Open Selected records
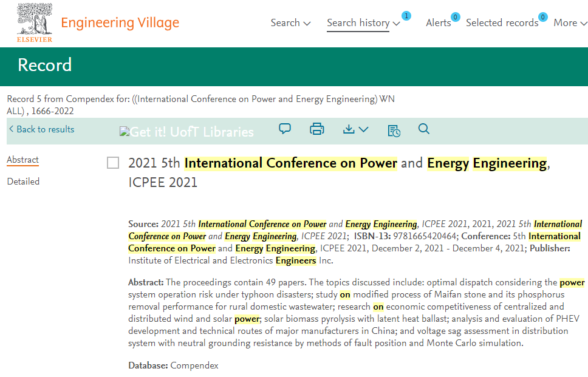The height and width of the screenshot is (377, 588). pyautogui.click(x=502, y=23)
